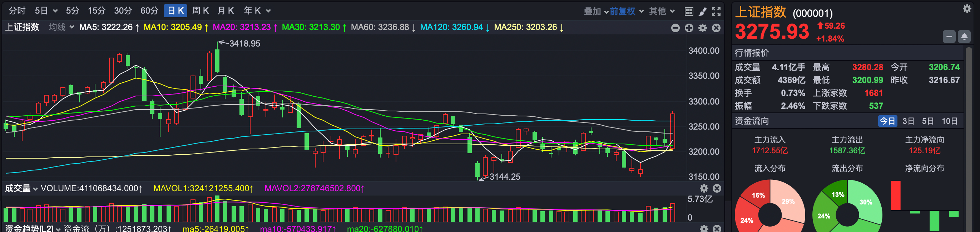980x232 pixels.
Task: Click the MA10: 3205.49 legend
Action: [176, 27]
